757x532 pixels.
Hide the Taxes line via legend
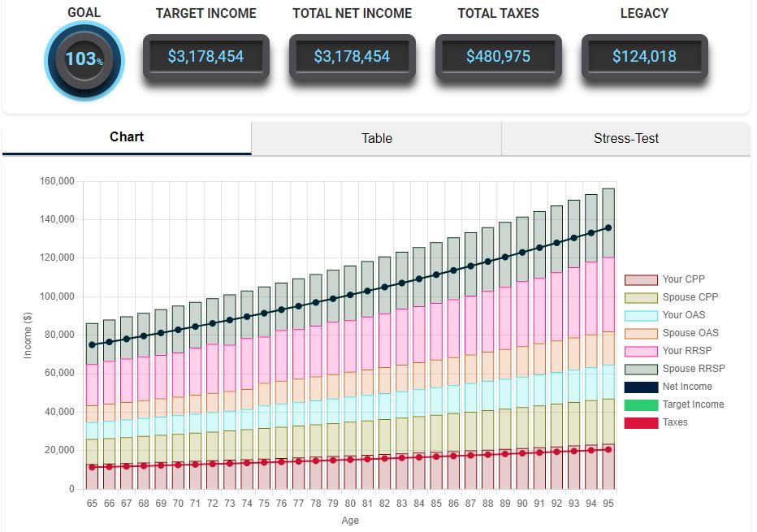click(641, 422)
